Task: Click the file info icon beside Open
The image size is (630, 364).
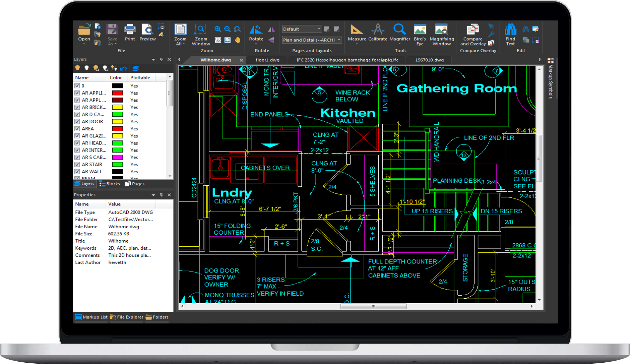Action: coord(98,26)
